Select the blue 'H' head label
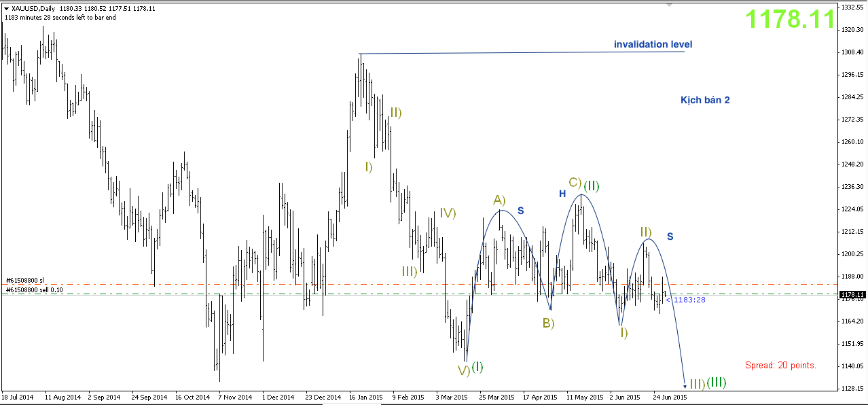Image resolution: width=868 pixels, height=405 pixels. pyautogui.click(x=562, y=194)
